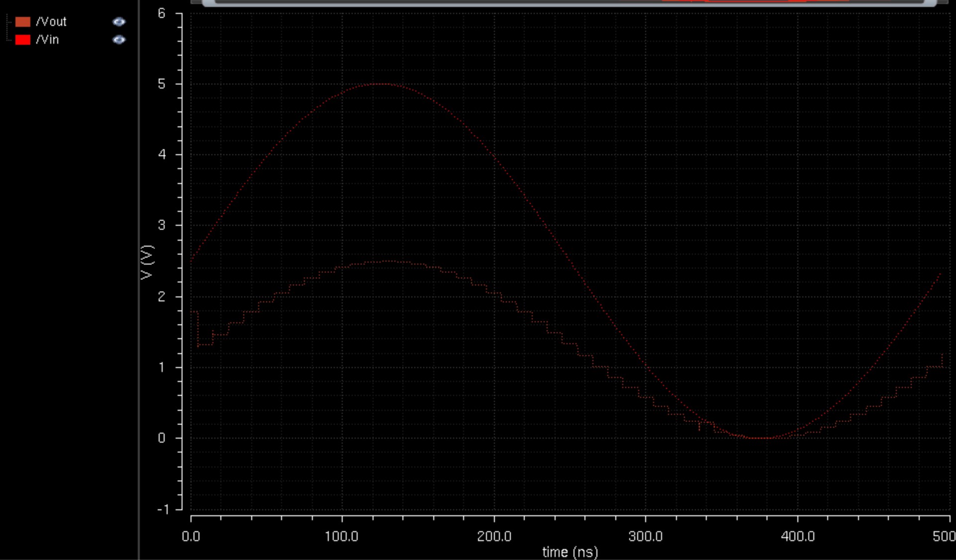Hide the /Vout trace with eye icon
This screenshot has width=956, height=560.
pos(119,22)
